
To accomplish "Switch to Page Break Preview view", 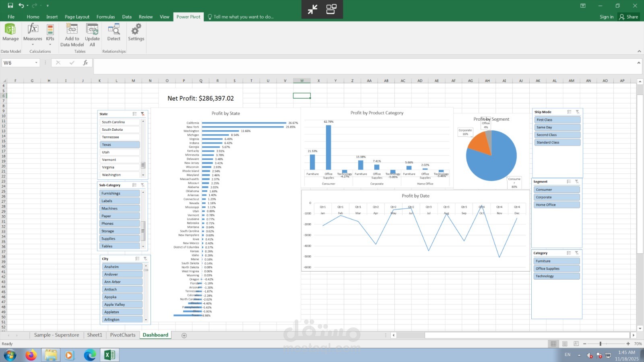I will (576, 344).
